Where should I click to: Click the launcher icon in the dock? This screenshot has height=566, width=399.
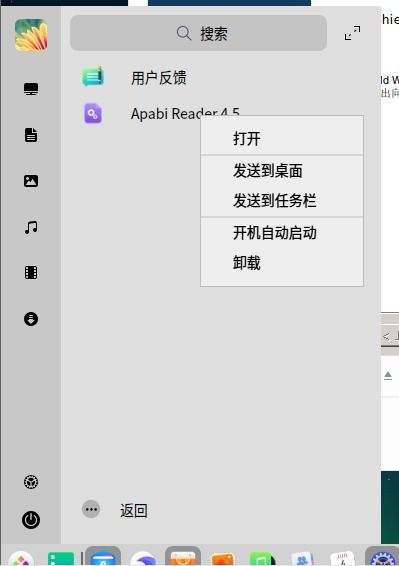click(x=21, y=558)
